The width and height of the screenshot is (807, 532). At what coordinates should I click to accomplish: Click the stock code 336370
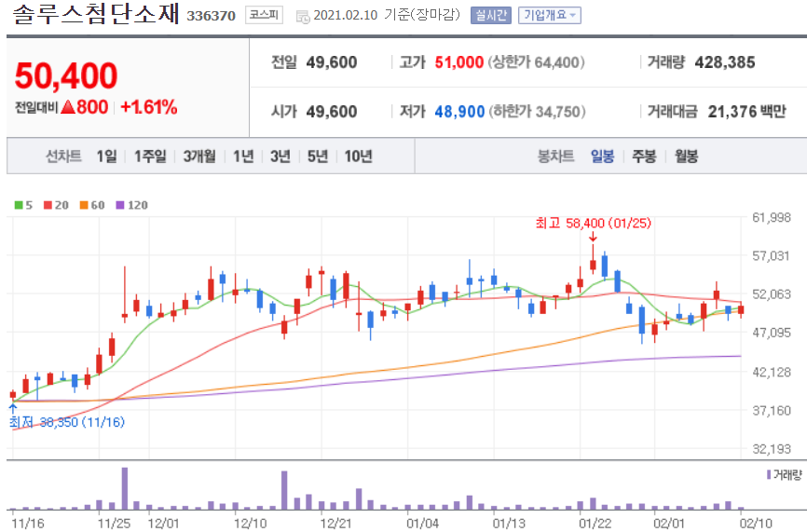click(211, 16)
